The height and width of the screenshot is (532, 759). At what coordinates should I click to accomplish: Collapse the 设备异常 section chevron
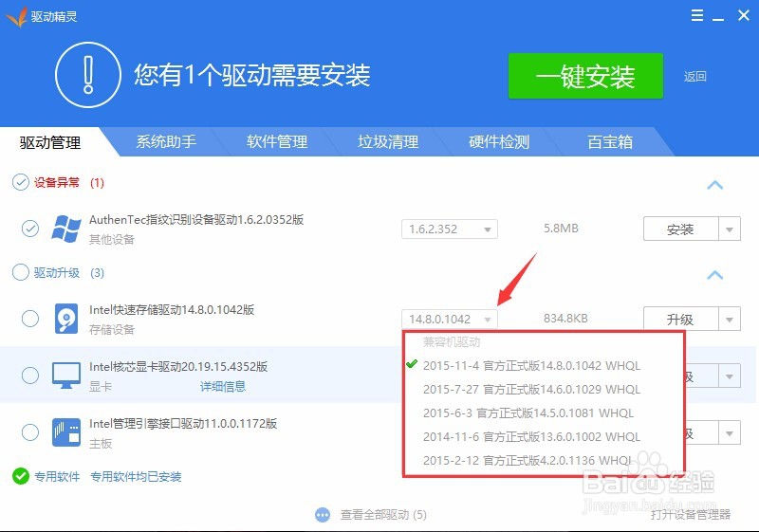715,185
